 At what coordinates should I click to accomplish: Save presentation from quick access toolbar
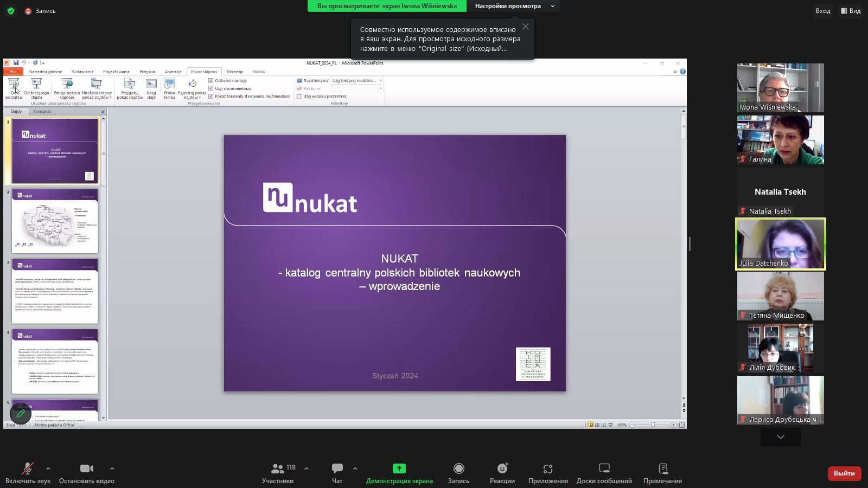point(16,63)
